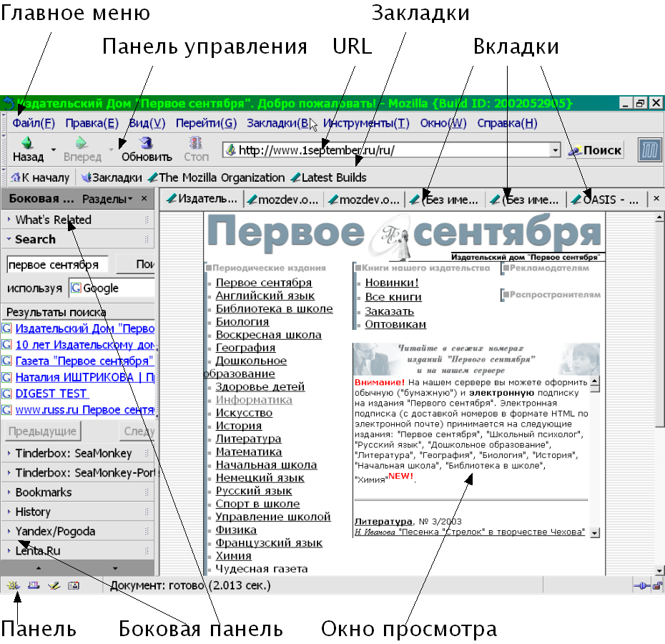The width and height of the screenshot is (665, 644).
Task: Open the Инструменты(T) menu
Action: [x=366, y=123]
